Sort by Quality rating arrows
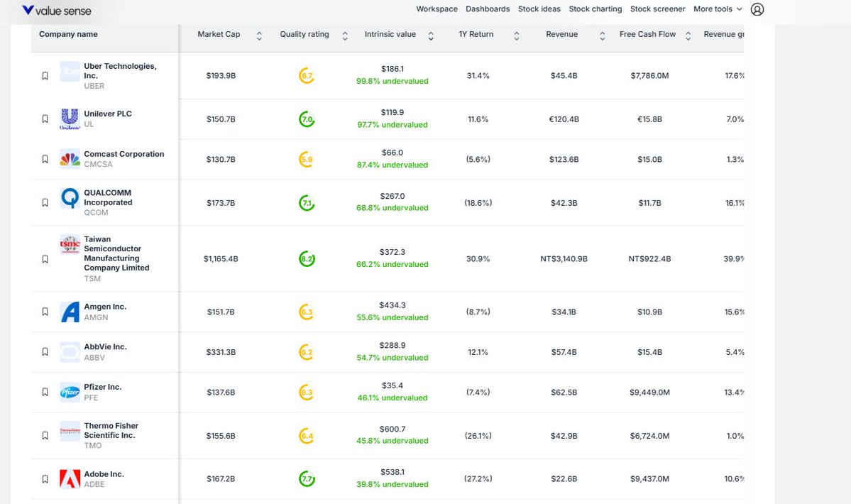This screenshot has height=504, width=851. (x=345, y=35)
